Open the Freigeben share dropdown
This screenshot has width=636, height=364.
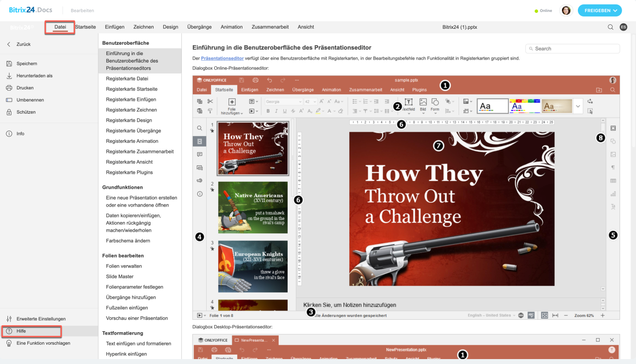pos(600,10)
